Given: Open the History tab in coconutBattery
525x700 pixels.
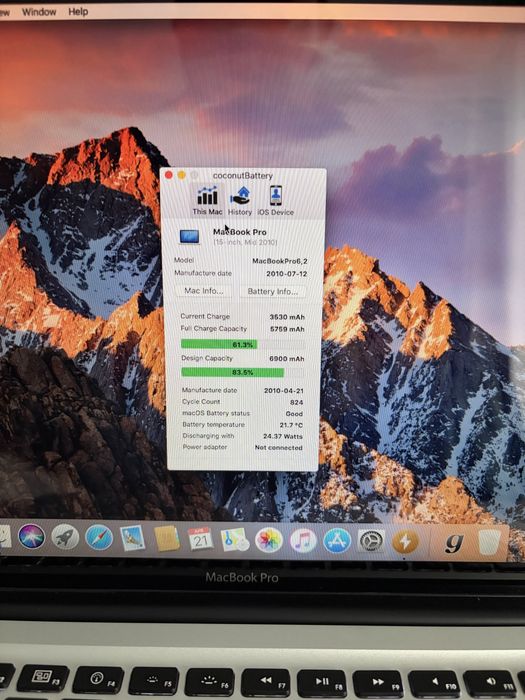Looking at the screenshot, I should coord(240,200).
